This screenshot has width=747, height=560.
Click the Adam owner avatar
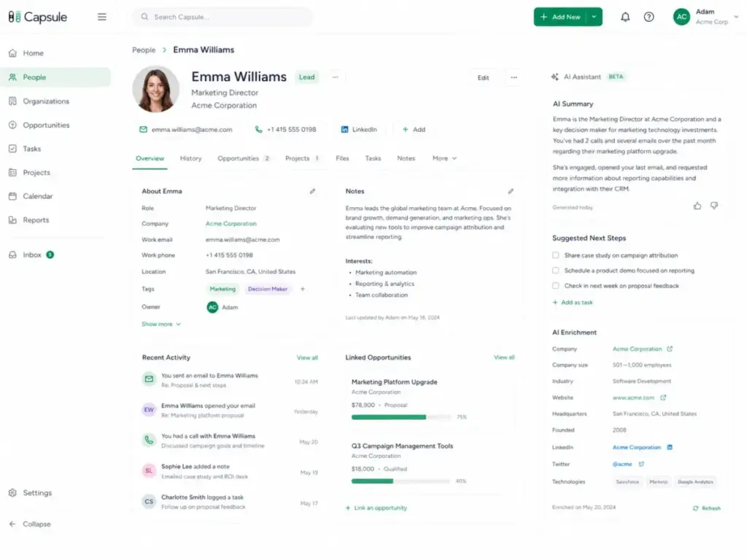pos(212,308)
